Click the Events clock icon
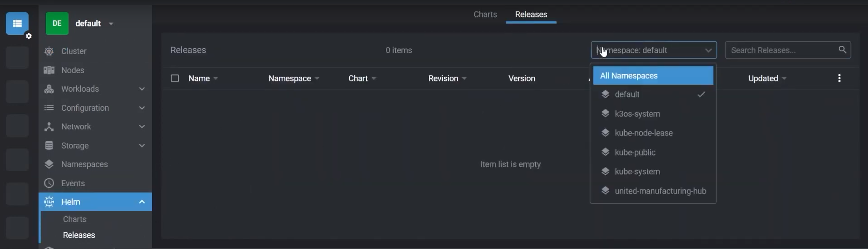868x249 pixels. [49, 183]
